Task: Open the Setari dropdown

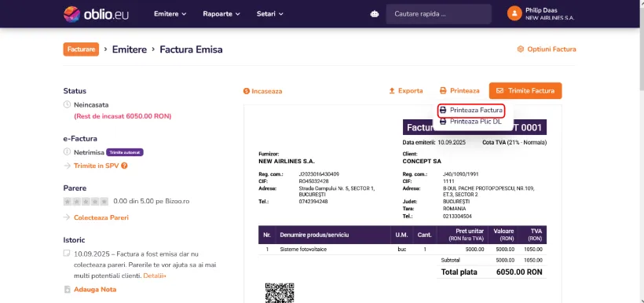Action: coord(270,14)
